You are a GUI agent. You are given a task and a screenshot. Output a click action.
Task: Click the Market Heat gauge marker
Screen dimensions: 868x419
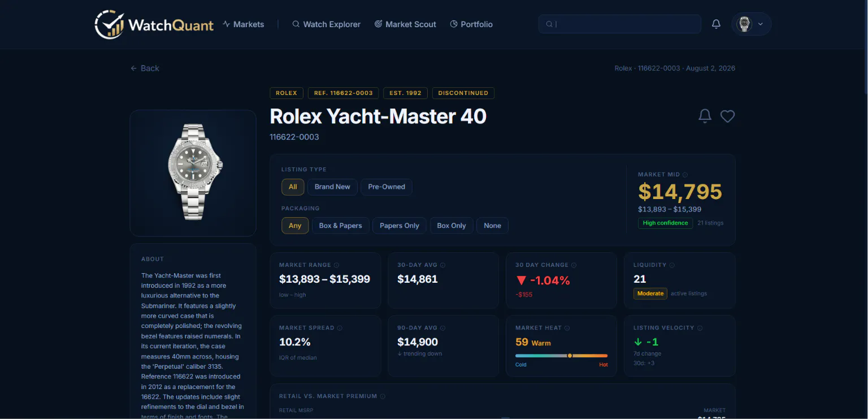pyautogui.click(x=570, y=356)
